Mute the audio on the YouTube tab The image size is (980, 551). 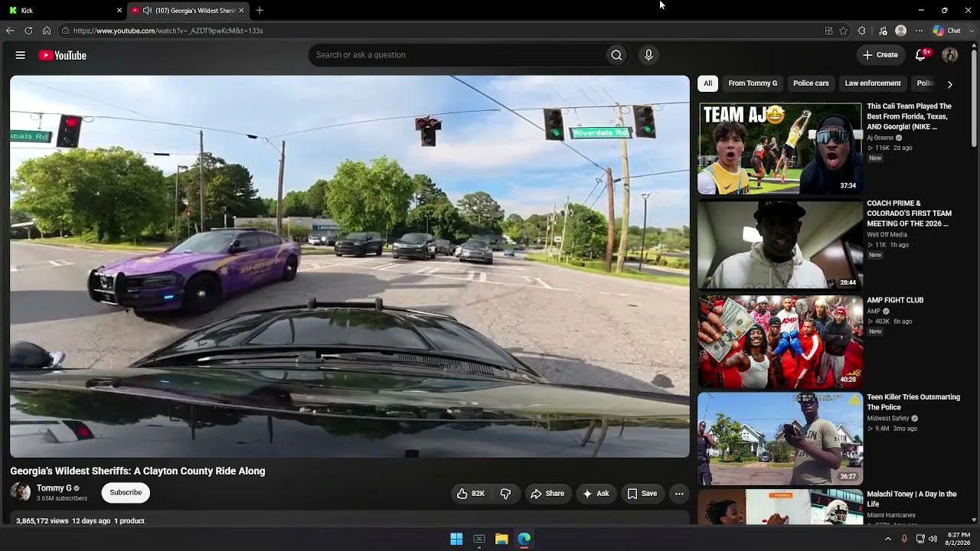coord(147,10)
